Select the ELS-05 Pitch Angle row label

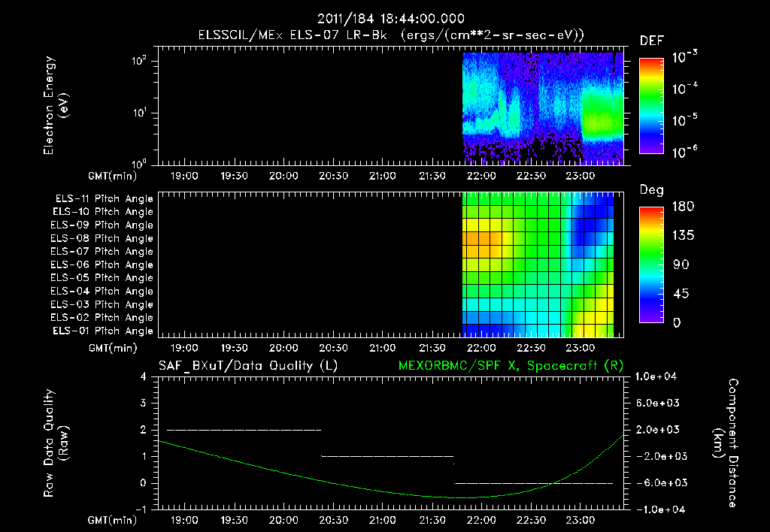(x=102, y=278)
